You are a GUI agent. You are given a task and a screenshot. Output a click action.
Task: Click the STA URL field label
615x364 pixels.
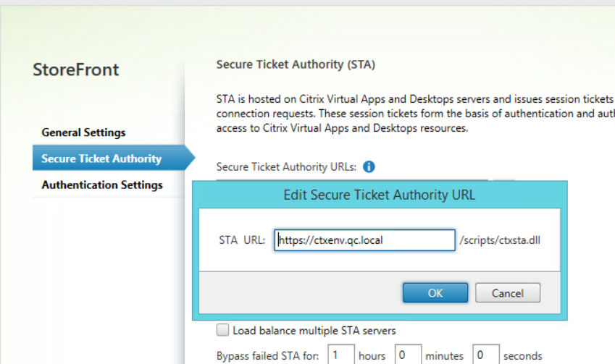(x=242, y=240)
